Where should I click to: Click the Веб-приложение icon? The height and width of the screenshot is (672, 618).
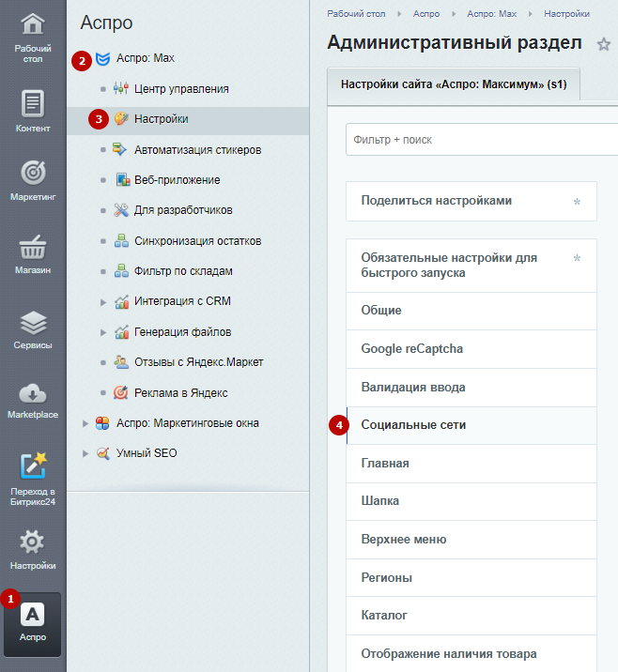[123, 179]
